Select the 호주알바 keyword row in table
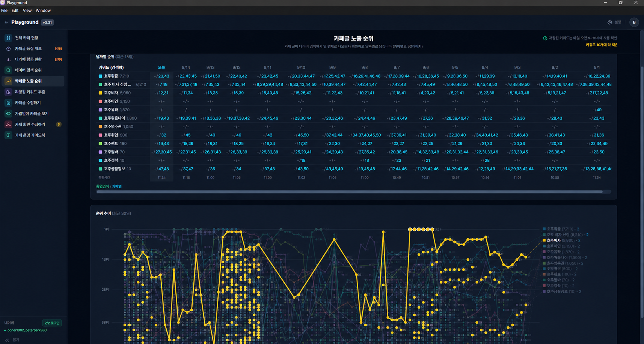 [x=354, y=152]
